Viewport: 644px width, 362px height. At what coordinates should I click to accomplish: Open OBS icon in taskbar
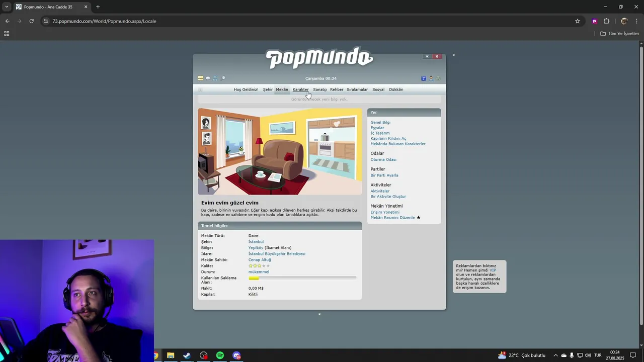click(203, 355)
